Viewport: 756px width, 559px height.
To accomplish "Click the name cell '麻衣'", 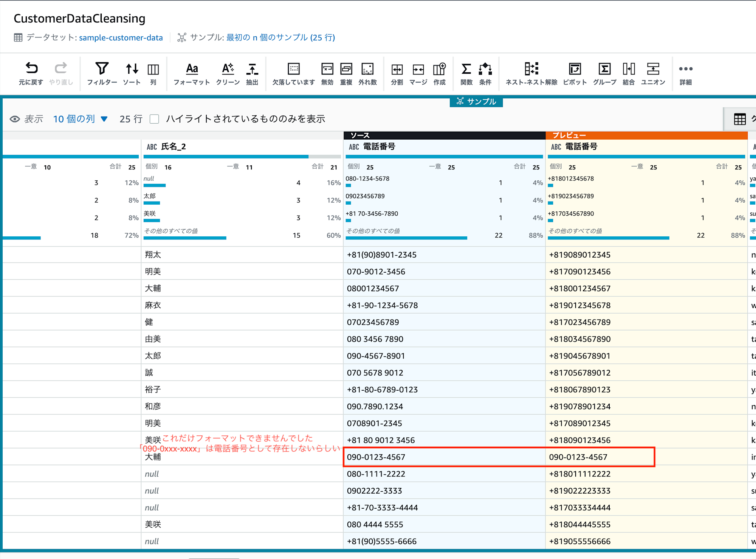I will tap(242, 305).
